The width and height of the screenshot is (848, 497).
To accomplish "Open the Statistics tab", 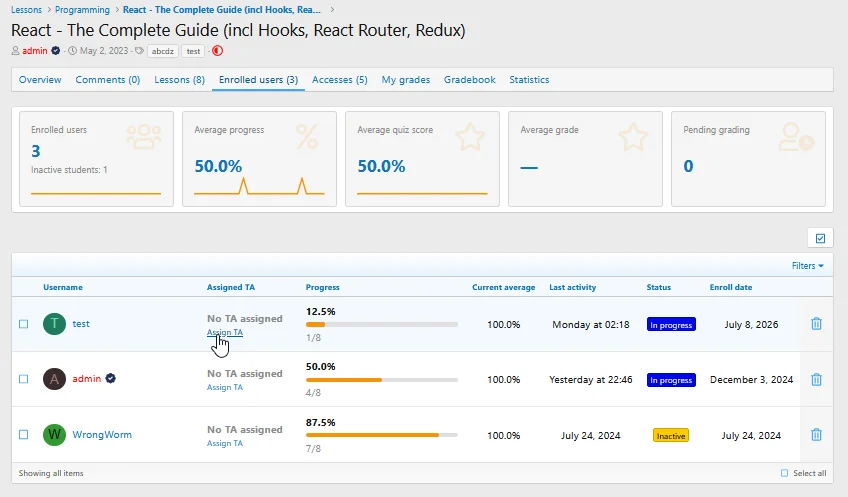I will pos(529,79).
